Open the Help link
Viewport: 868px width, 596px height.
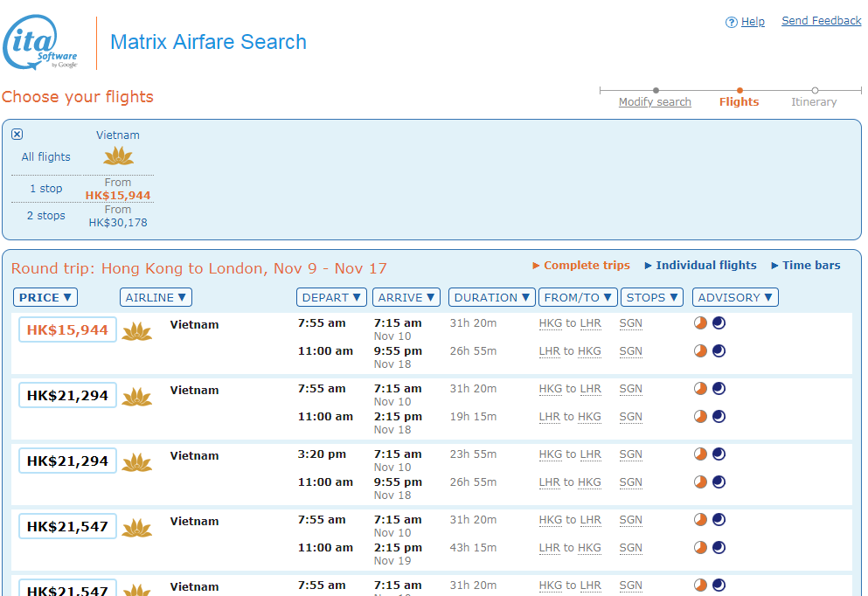(x=753, y=22)
